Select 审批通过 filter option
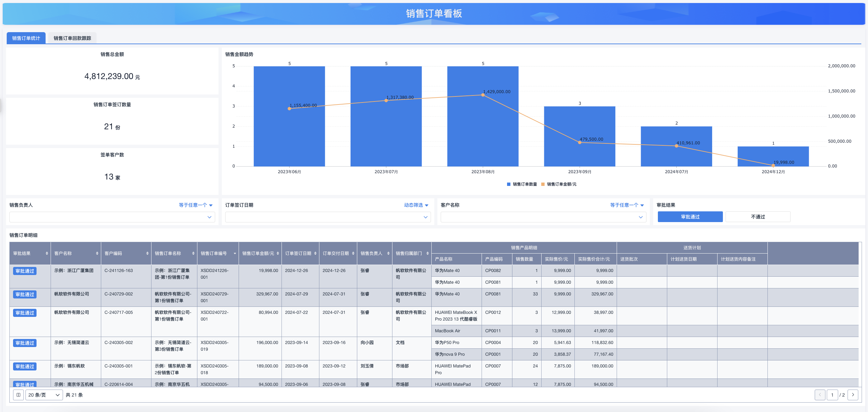Image resolution: width=868 pixels, height=412 pixels. [690, 217]
